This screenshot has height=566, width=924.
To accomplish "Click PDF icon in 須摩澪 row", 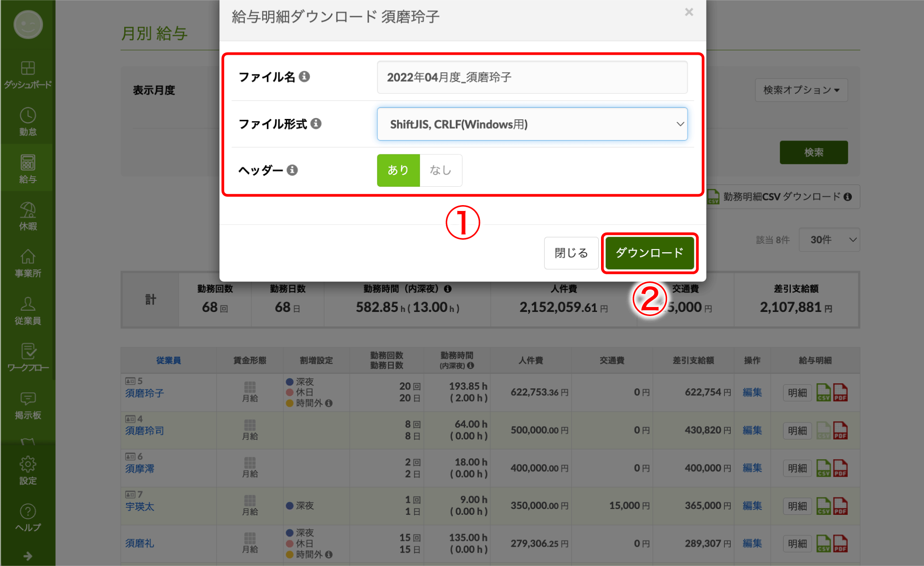I will pos(840,468).
